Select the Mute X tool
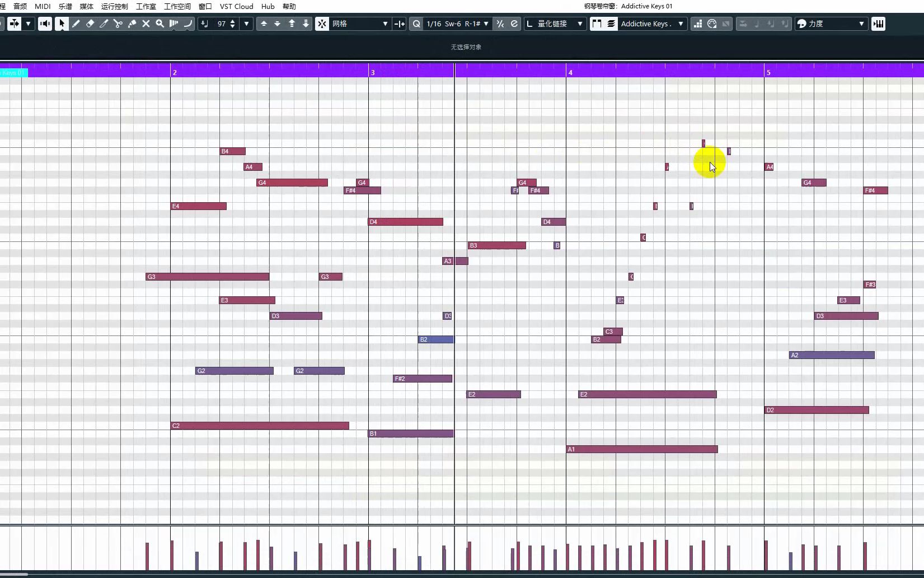This screenshot has height=578, width=924. pos(146,24)
